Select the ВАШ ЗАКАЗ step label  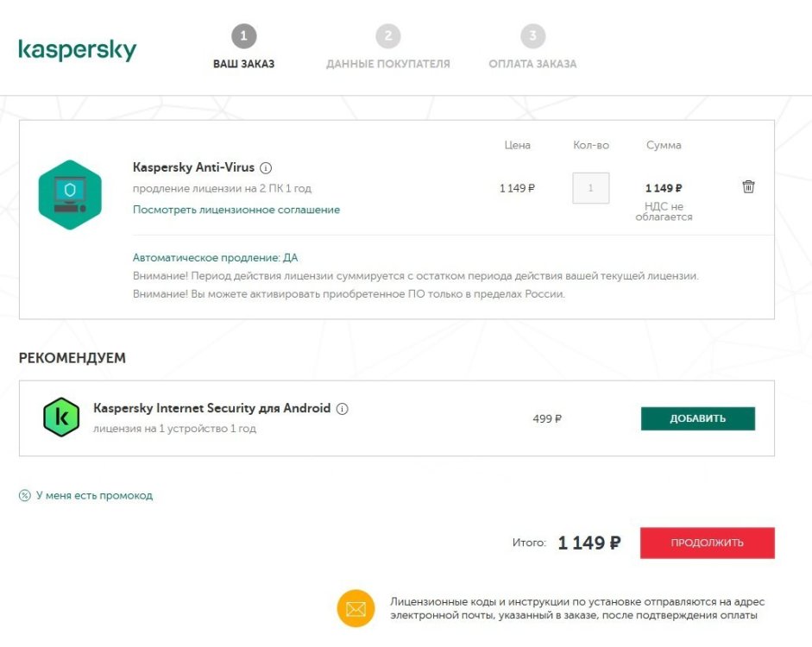tap(244, 63)
